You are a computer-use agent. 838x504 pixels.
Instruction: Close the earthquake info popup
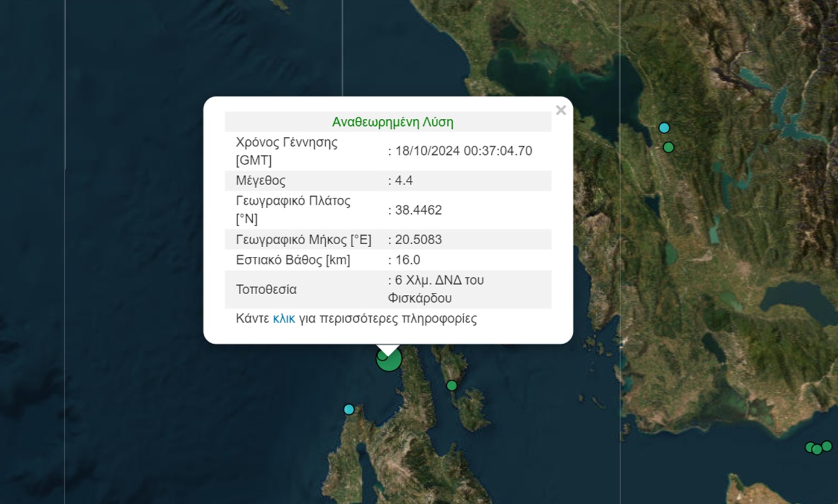(561, 110)
